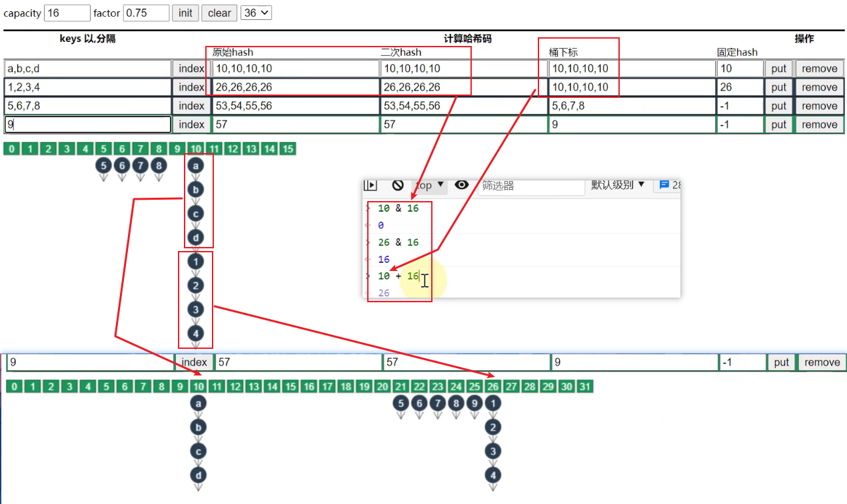Click 桶下标 field showing 5,6,7,8

632,106
